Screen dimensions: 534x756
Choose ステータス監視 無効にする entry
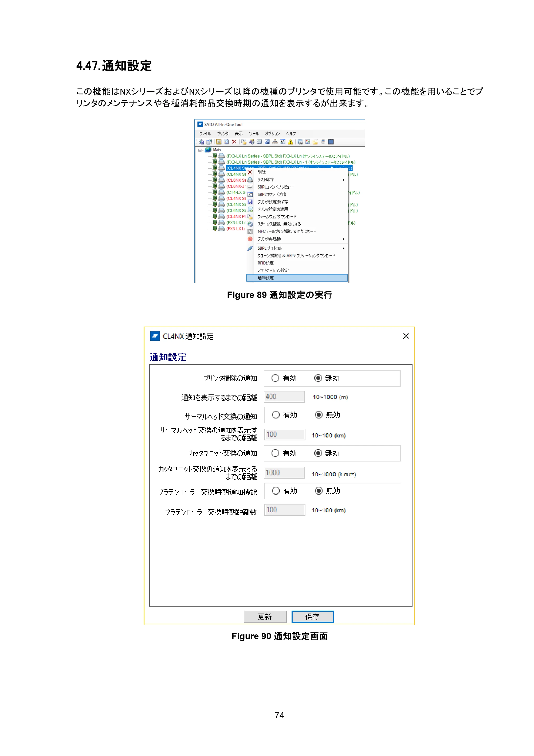click(x=297, y=224)
